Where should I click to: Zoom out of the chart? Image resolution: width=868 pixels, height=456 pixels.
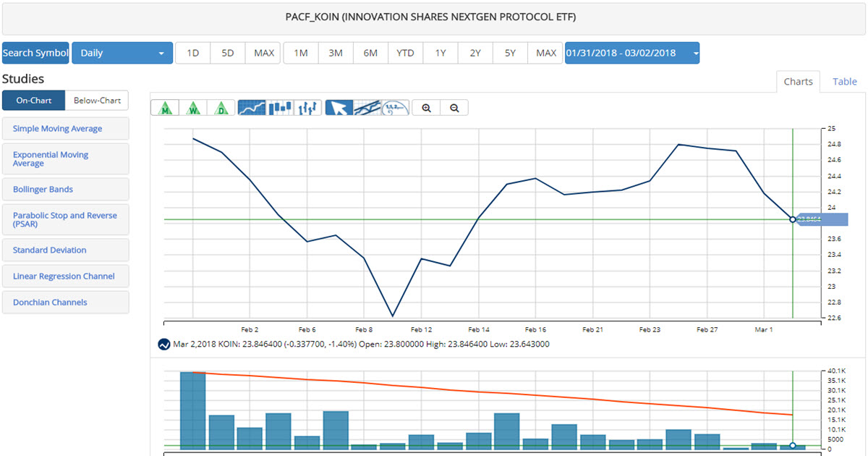click(x=454, y=108)
